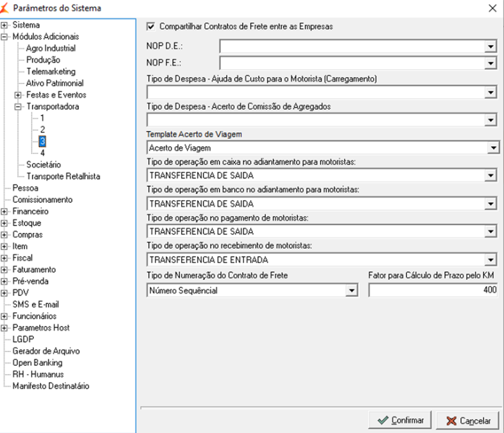504x433 pixels.
Task: Open caixa adiantamento operation type dropdown
Action: pos(491,176)
